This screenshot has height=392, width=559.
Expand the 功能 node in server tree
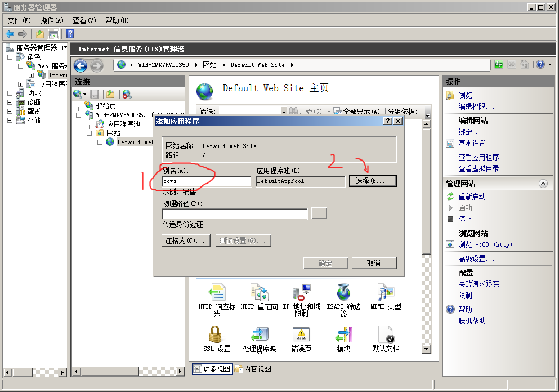pyautogui.click(x=10, y=93)
